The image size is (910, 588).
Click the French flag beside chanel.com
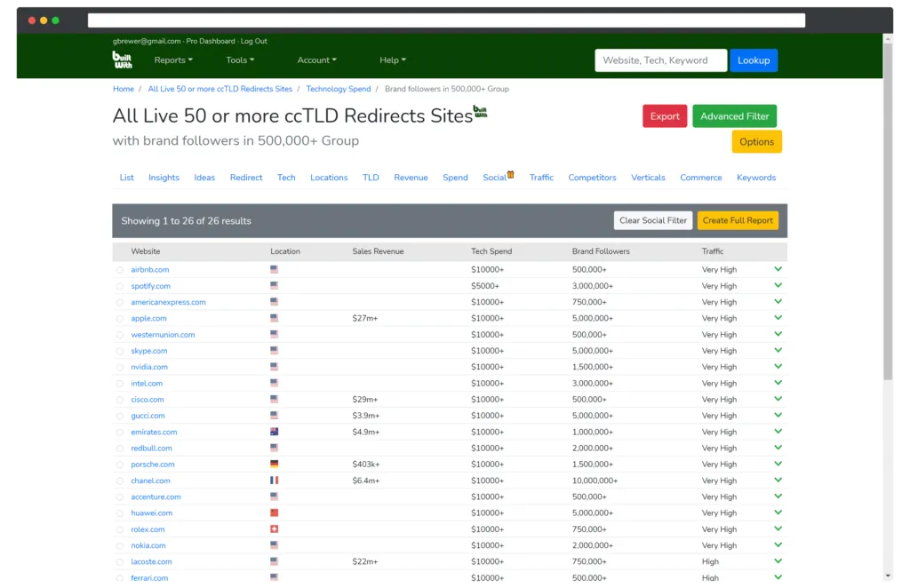(x=274, y=481)
